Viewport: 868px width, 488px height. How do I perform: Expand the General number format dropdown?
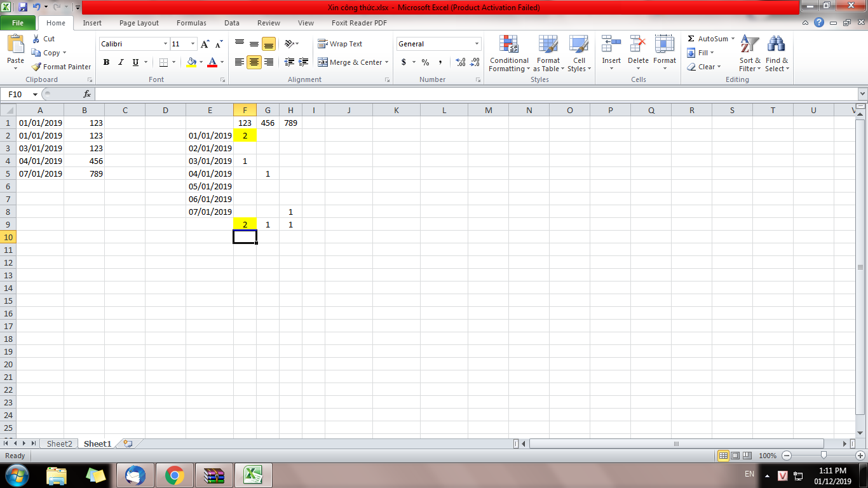click(477, 44)
